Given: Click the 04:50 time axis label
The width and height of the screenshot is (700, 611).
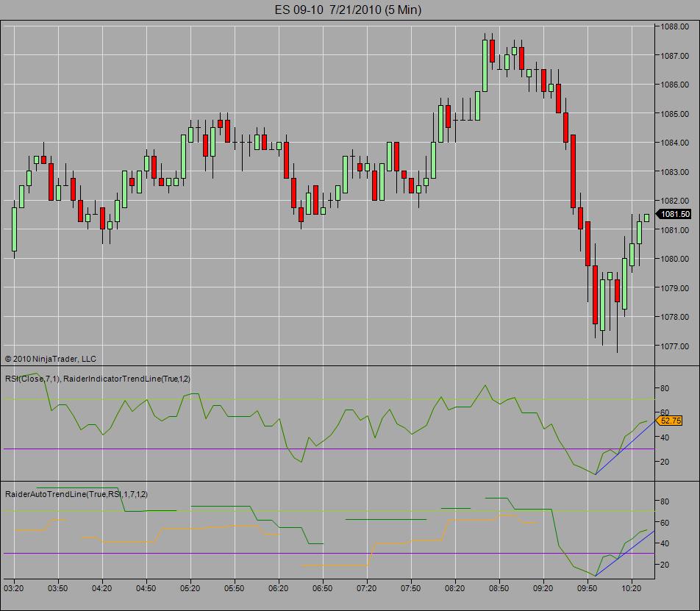Looking at the screenshot, I should (x=146, y=589).
